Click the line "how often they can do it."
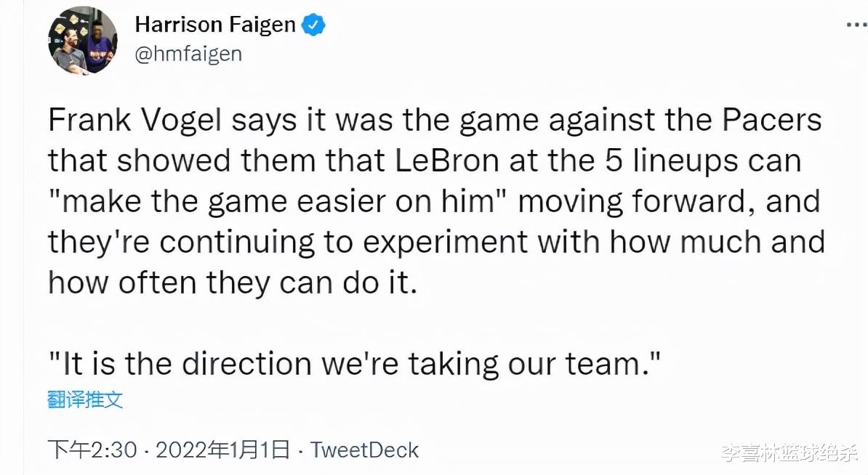The height and width of the screenshot is (475, 868). coord(232,283)
